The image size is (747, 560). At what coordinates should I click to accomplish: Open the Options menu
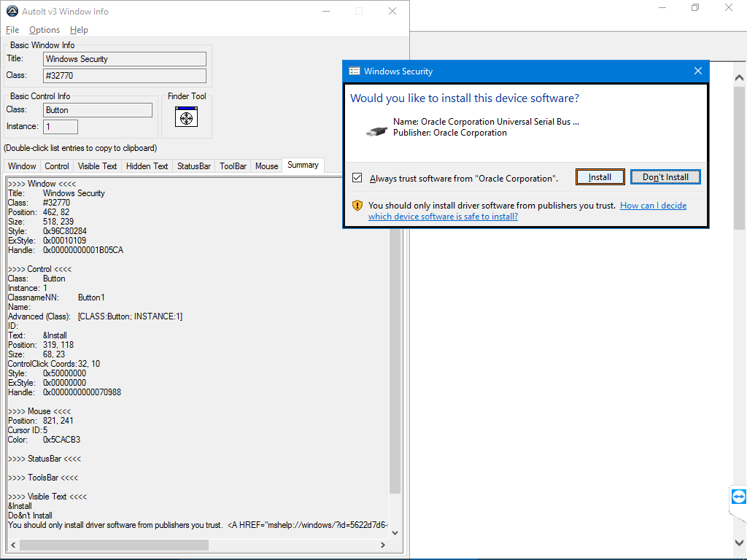(x=44, y=29)
